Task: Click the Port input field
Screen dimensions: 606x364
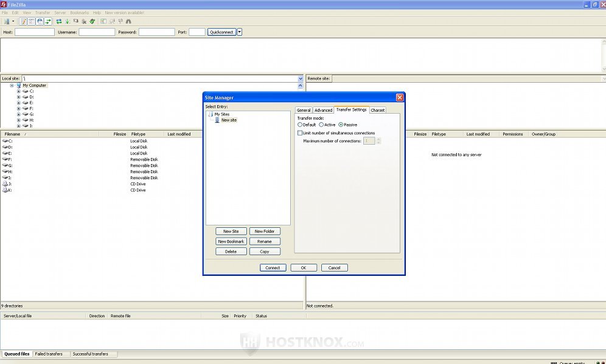Action: (x=197, y=32)
